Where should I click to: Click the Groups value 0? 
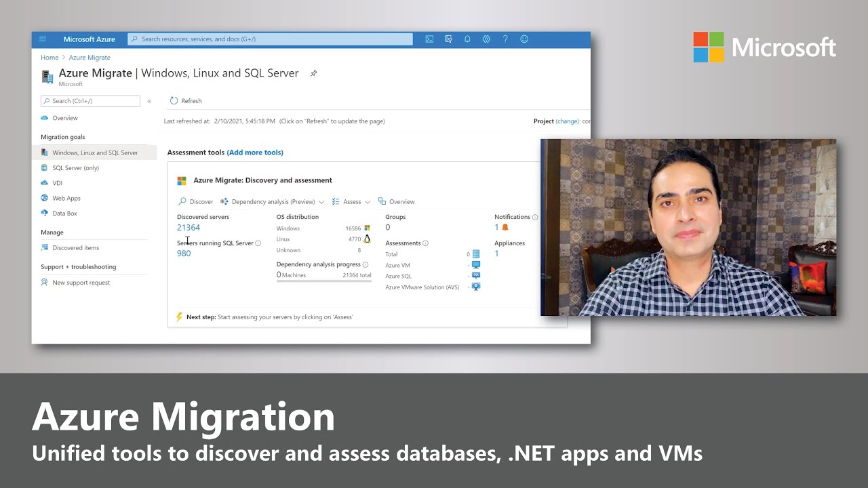coord(388,228)
